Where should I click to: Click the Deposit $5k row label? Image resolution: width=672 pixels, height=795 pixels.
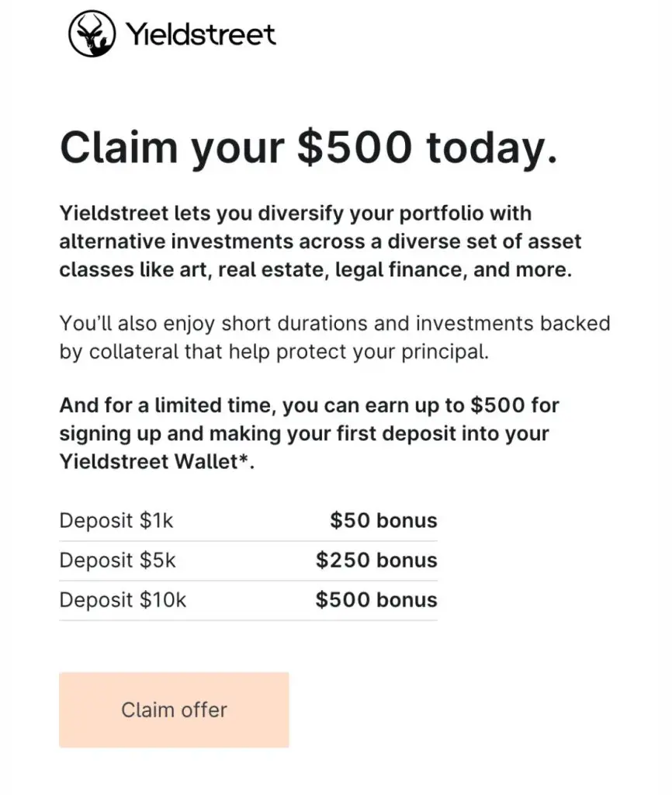click(x=118, y=560)
